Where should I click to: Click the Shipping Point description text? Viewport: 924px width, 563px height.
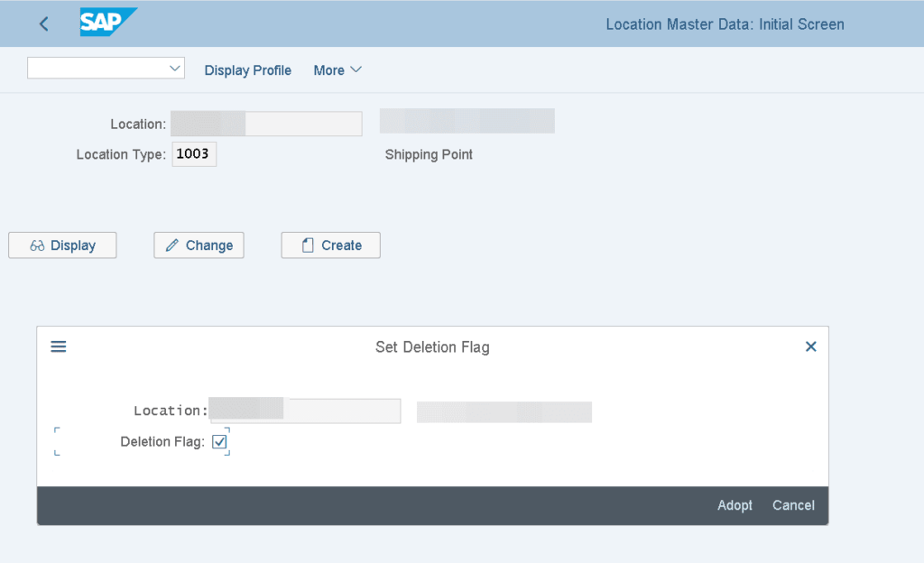[x=429, y=154]
